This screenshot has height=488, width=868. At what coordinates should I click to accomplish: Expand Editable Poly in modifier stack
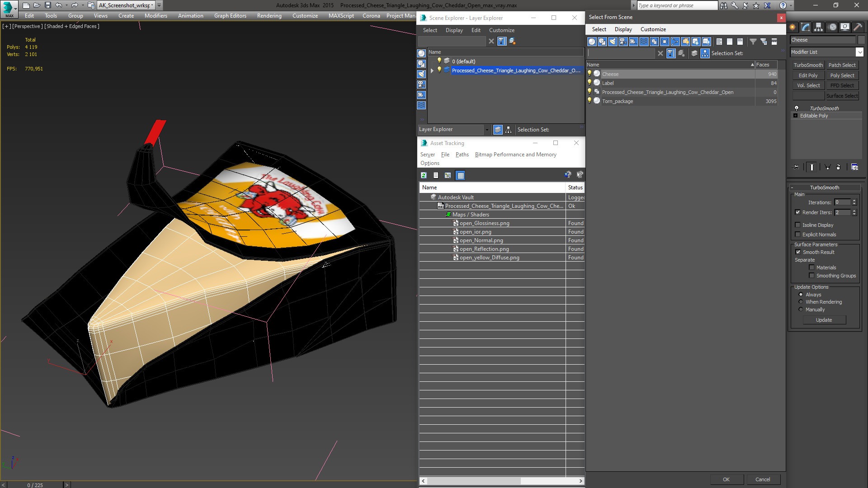click(795, 116)
